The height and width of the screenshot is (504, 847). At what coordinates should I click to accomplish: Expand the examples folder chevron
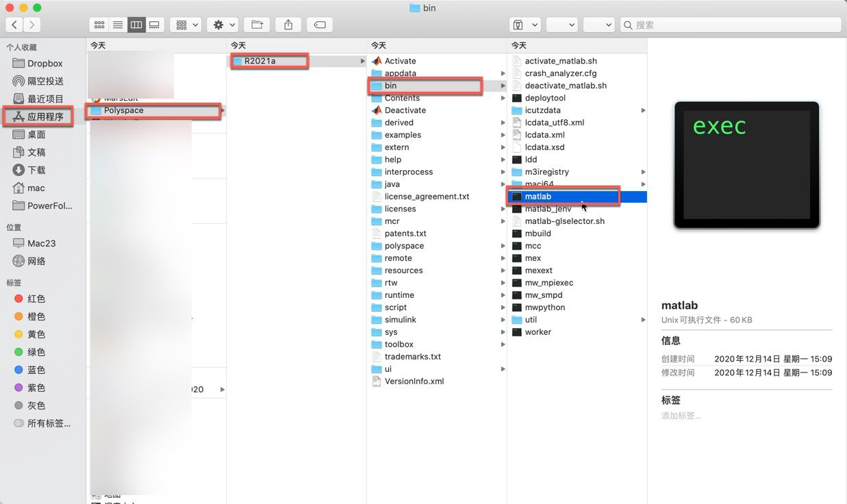(503, 135)
